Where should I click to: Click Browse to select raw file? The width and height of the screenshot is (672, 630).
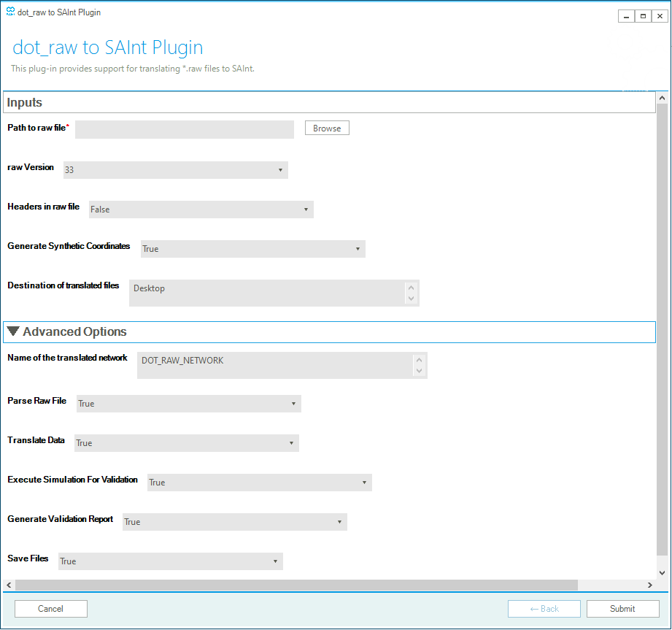click(x=327, y=128)
